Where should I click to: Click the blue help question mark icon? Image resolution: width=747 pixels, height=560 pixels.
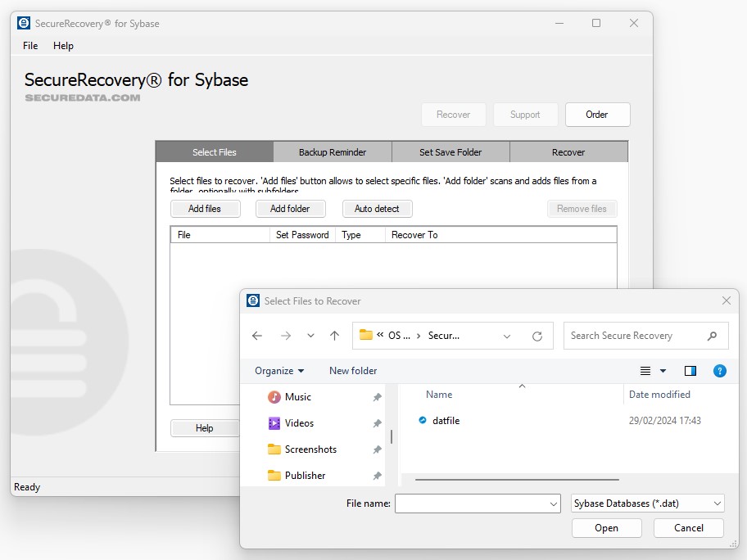(720, 371)
